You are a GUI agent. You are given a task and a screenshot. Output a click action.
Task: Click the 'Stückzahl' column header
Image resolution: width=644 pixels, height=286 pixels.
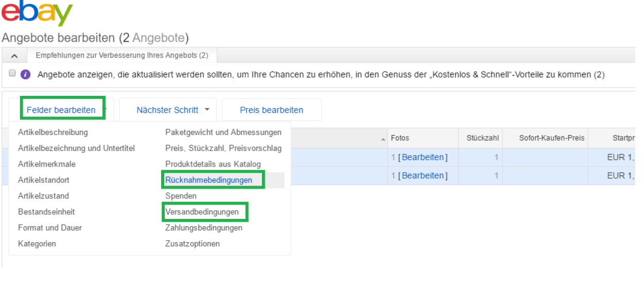click(x=482, y=138)
